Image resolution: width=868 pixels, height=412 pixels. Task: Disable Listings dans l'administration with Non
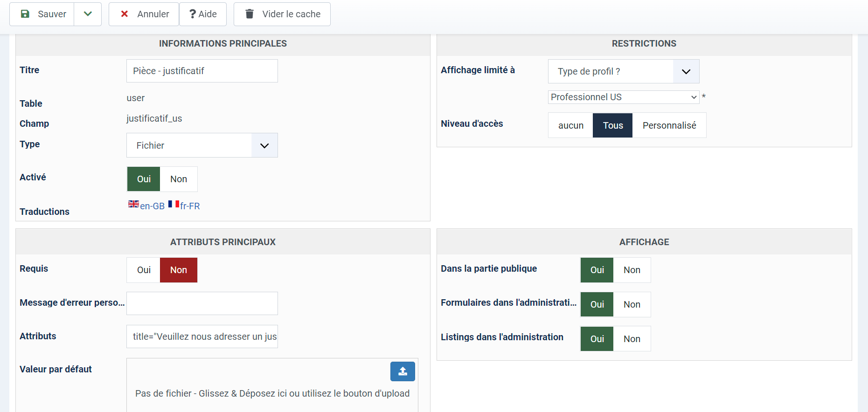pos(632,339)
